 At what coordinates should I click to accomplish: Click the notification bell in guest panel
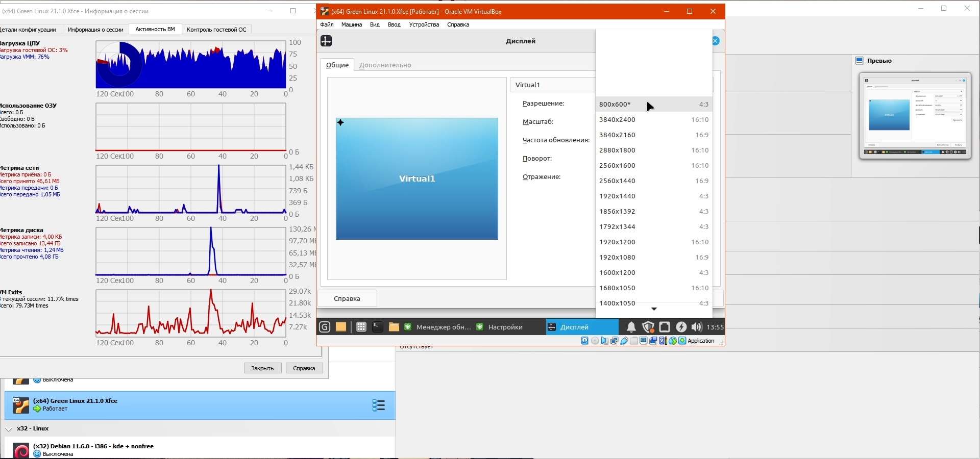tap(631, 327)
